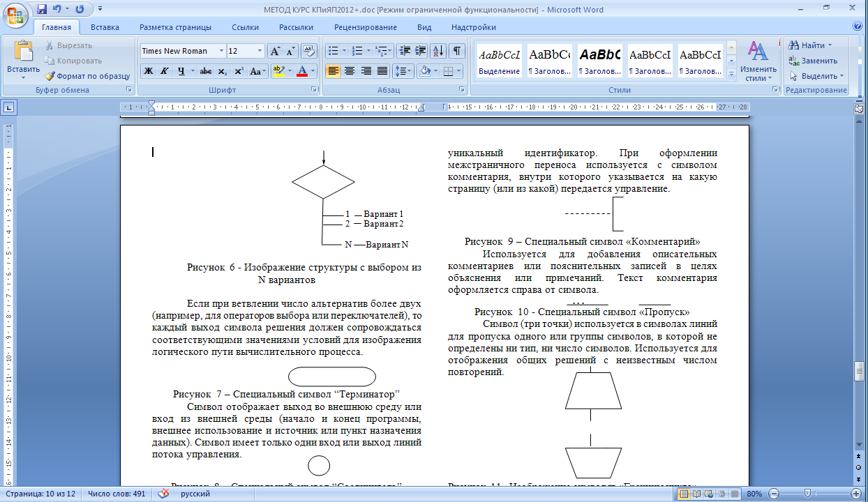
Task: Align text right
Action: pos(366,71)
